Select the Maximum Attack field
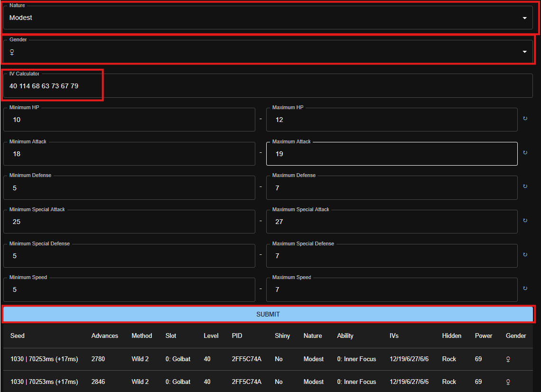Viewport: 541px width, 392px height. [392, 154]
